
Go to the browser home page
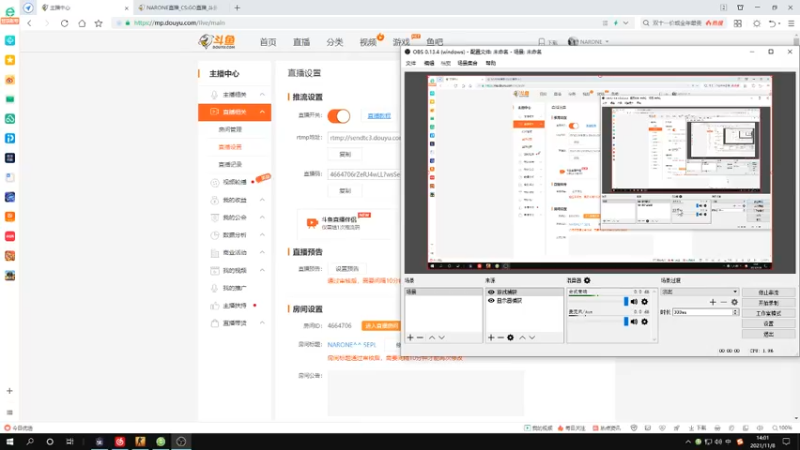(82, 23)
